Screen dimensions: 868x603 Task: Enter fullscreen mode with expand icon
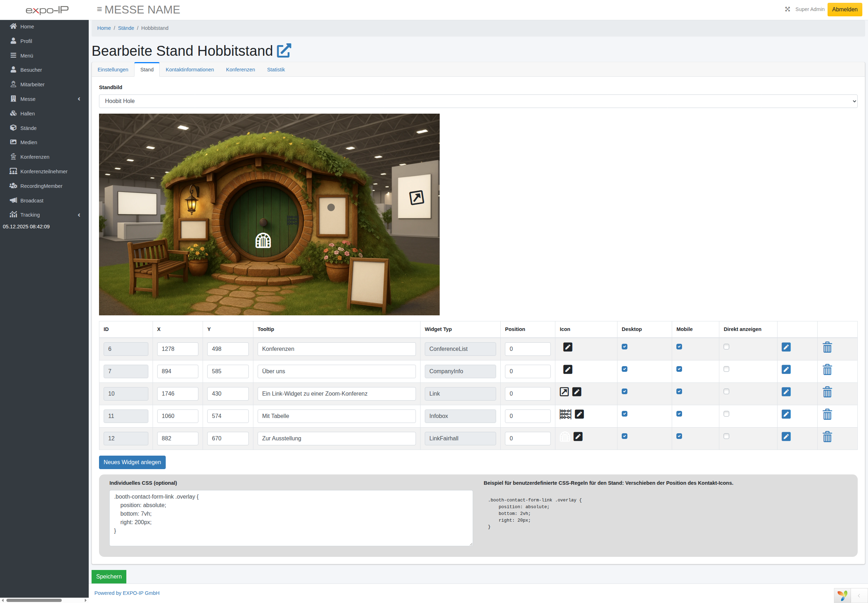787,10
